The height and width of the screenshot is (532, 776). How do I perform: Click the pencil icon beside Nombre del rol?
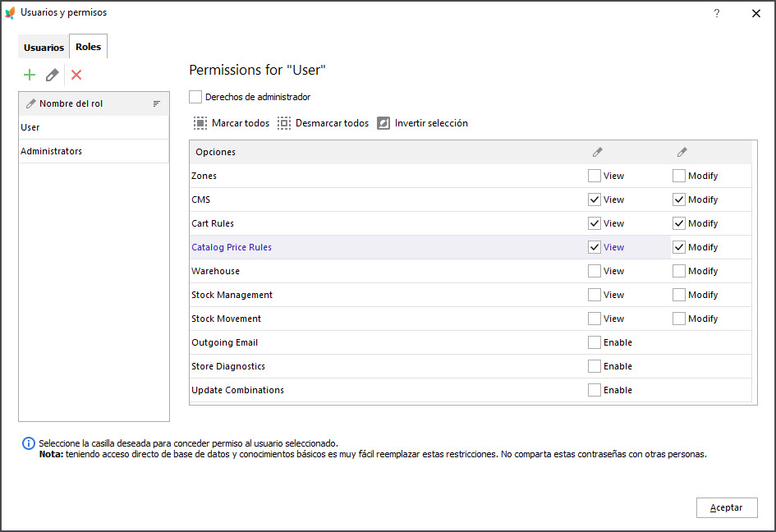tap(30, 103)
